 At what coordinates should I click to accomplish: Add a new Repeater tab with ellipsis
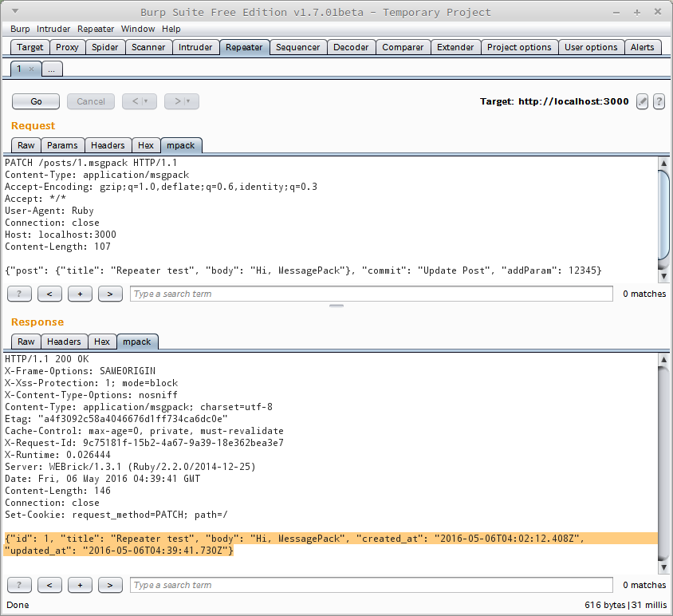[x=51, y=69]
